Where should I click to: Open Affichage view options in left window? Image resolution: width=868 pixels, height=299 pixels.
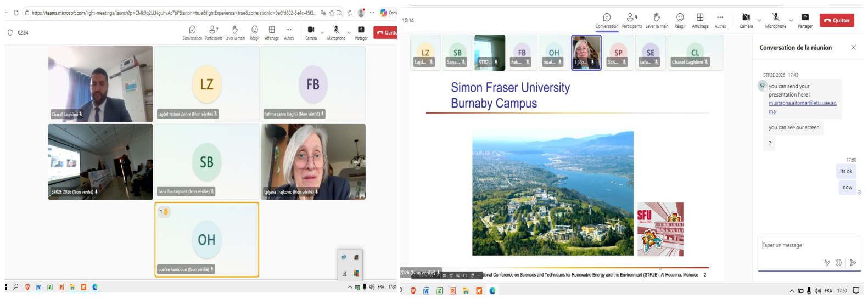point(272,32)
